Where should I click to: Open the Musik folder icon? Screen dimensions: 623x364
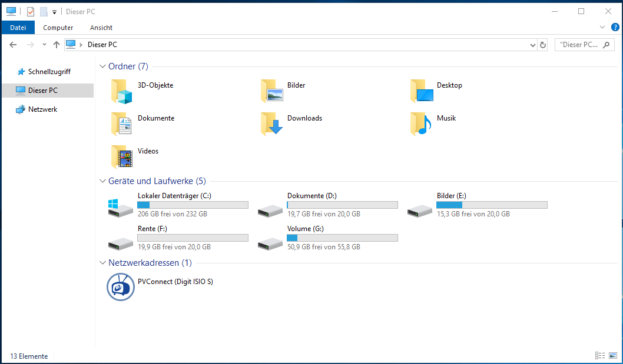421,124
